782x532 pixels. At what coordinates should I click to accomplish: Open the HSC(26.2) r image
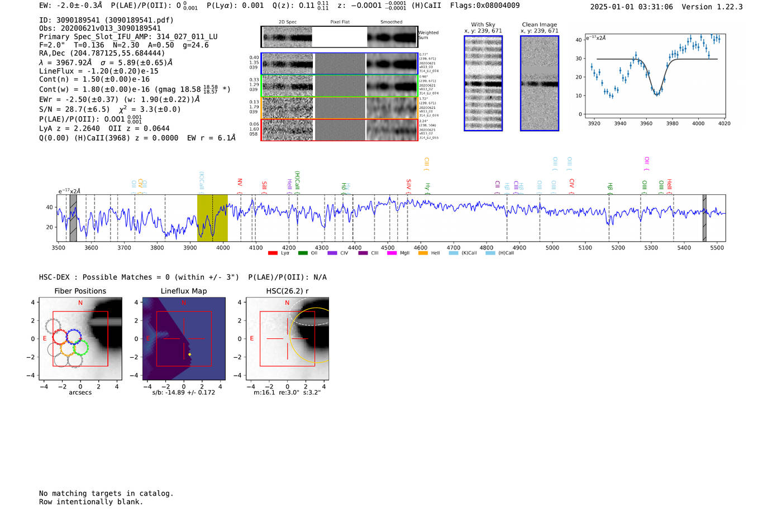point(287,338)
